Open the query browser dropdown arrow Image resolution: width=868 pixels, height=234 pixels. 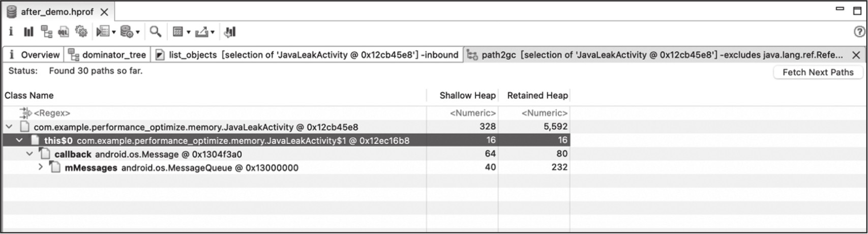click(138, 33)
